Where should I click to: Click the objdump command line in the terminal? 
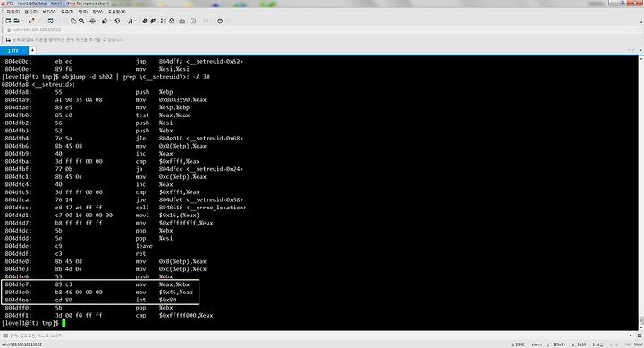click(106, 76)
